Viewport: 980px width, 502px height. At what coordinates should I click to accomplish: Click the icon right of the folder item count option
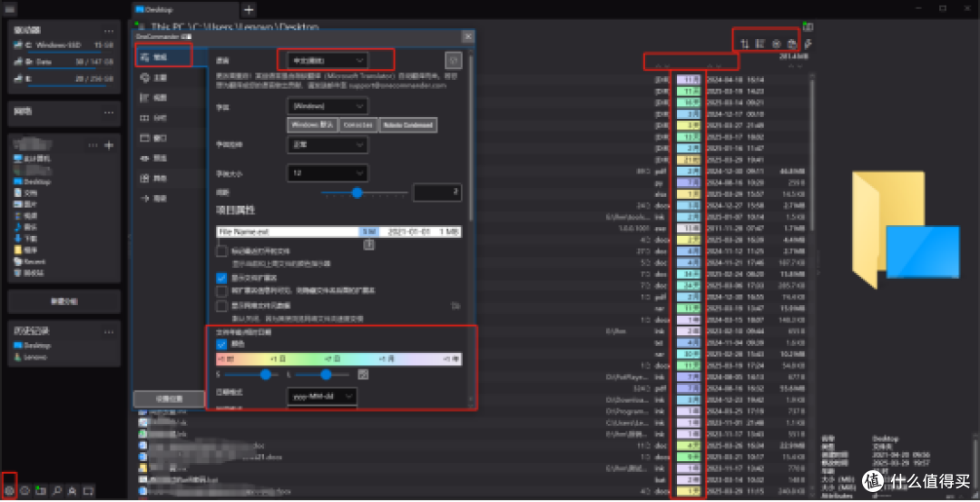click(x=456, y=306)
